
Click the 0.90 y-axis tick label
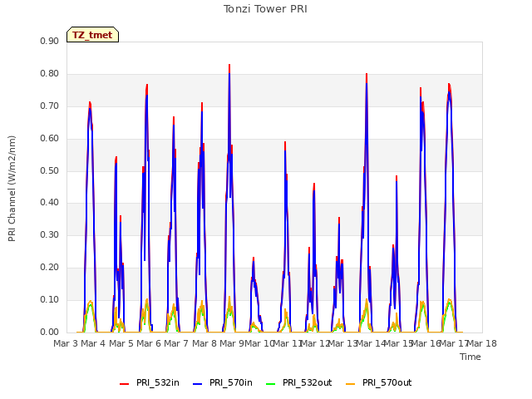point(50,41)
